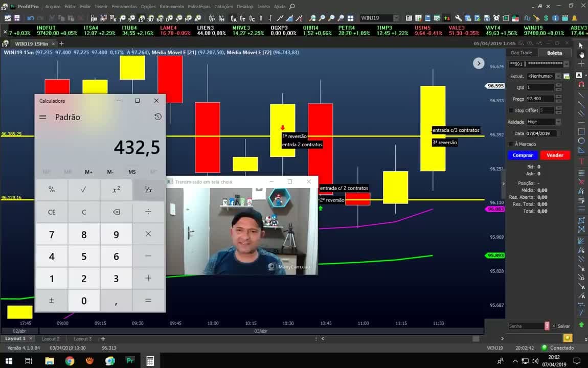
Task: Select the ellipse drawing tool
Action: [x=581, y=141]
